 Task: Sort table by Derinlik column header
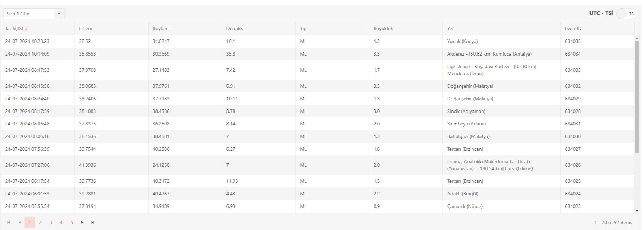[x=234, y=28]
